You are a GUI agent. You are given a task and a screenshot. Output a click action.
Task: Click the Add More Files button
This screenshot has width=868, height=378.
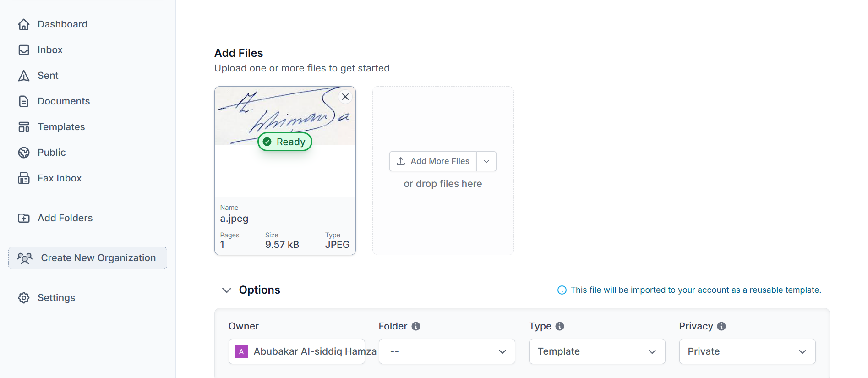(x=433, y=161)
